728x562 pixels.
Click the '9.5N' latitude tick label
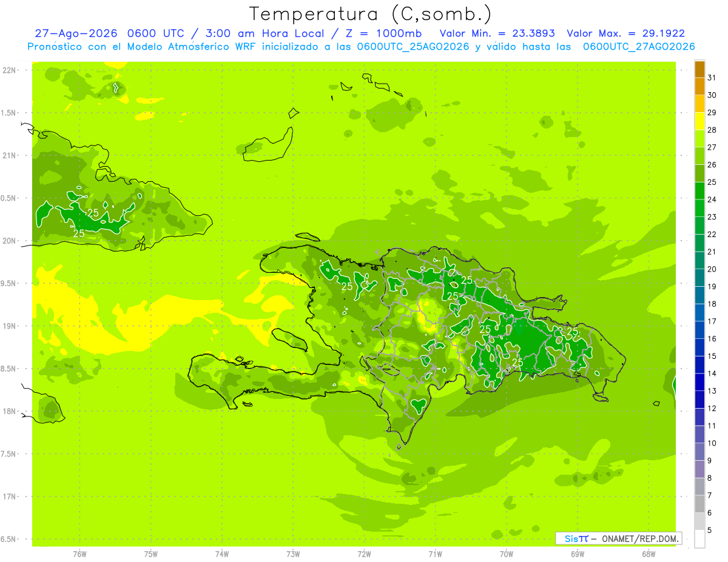coord(8,284)
